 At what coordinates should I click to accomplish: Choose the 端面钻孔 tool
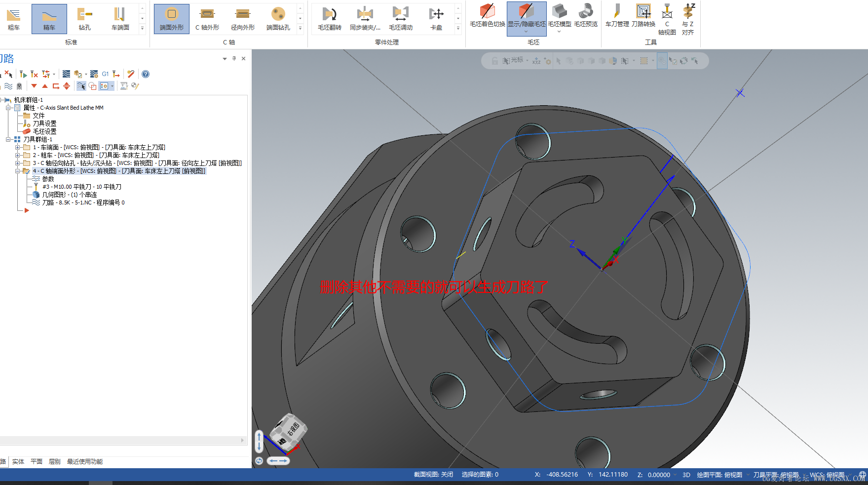click(x=278, y=19)
